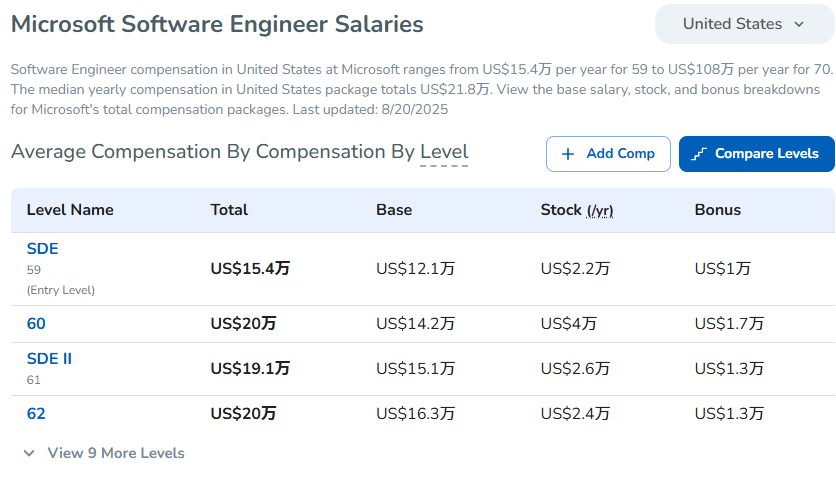Screen dimensions: 836x483
Task: Open the United States country dropdown
Action: coord(744,24)
